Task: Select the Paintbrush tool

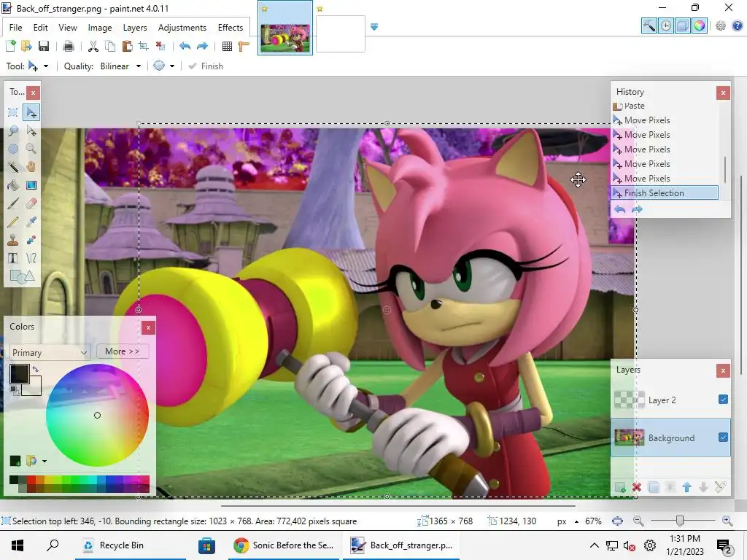Action: [x=13, y=203]
